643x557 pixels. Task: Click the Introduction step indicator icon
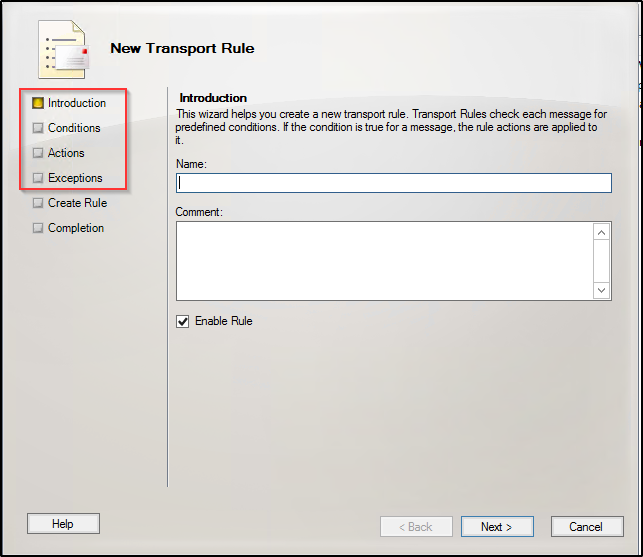point(38,103)
